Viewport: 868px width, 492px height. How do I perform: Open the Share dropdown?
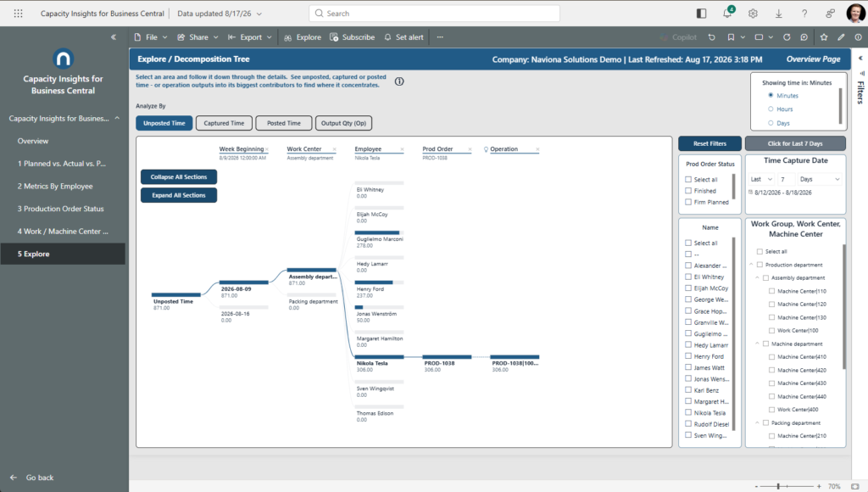[198, 37]
